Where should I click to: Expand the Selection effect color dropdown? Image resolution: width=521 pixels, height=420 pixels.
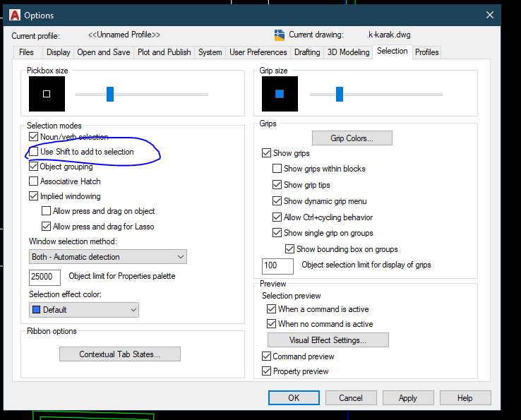pos(84,310)
